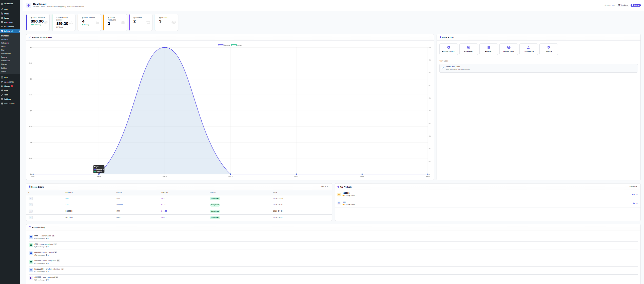Click the Pages icon in sidebar
The image size is (644, 284).
[x=2, y=18]
